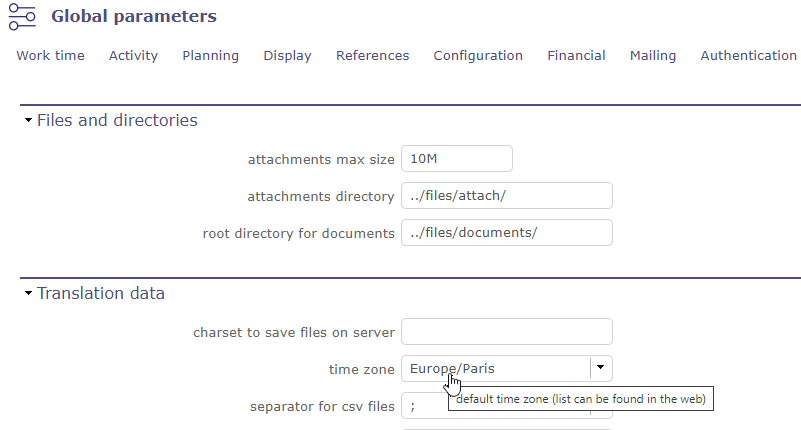Image resolution: width=801 pixels, height=430 pixels.
Task: Click the Global parameters page title
Action: 133,17
